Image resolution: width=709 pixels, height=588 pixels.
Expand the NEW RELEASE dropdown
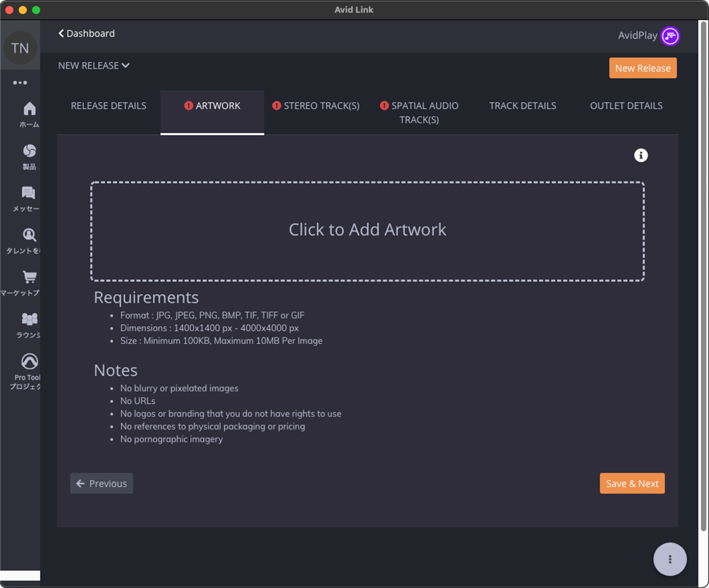tap(94, 66)
